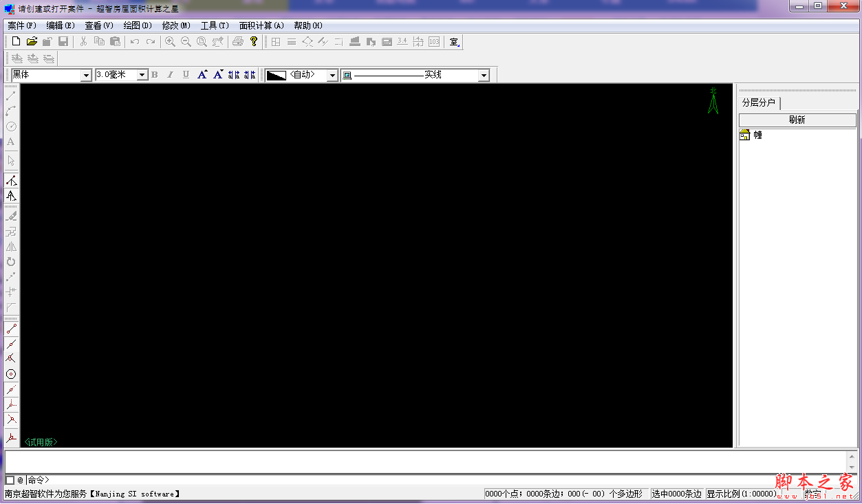
Task: Toggle italic text formatting
Action: tap(170, 74)
